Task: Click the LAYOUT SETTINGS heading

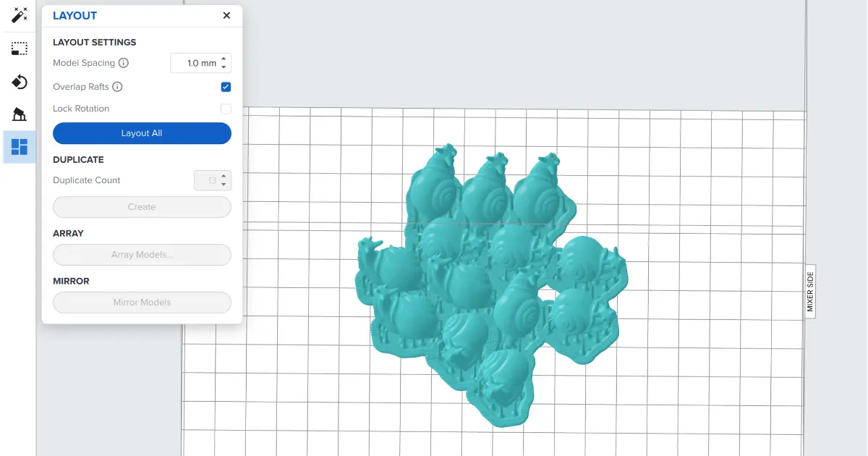Action: (95, 42)
